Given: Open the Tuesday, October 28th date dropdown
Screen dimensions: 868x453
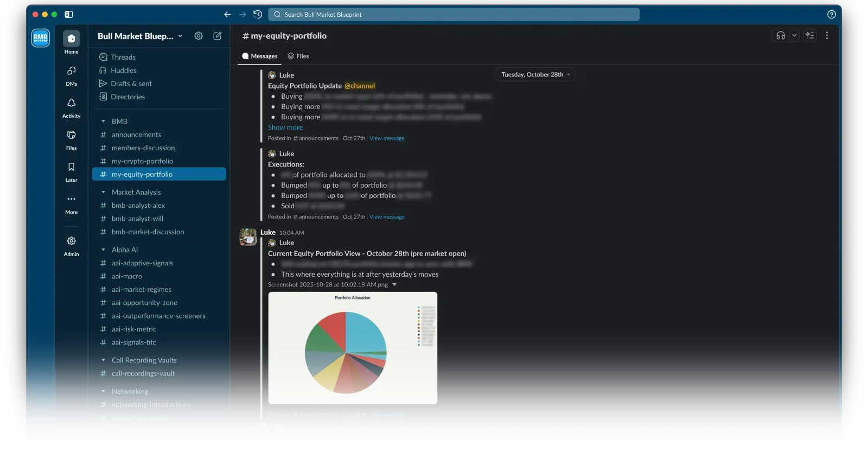Looking at the screenshot, I should point(535,75).
